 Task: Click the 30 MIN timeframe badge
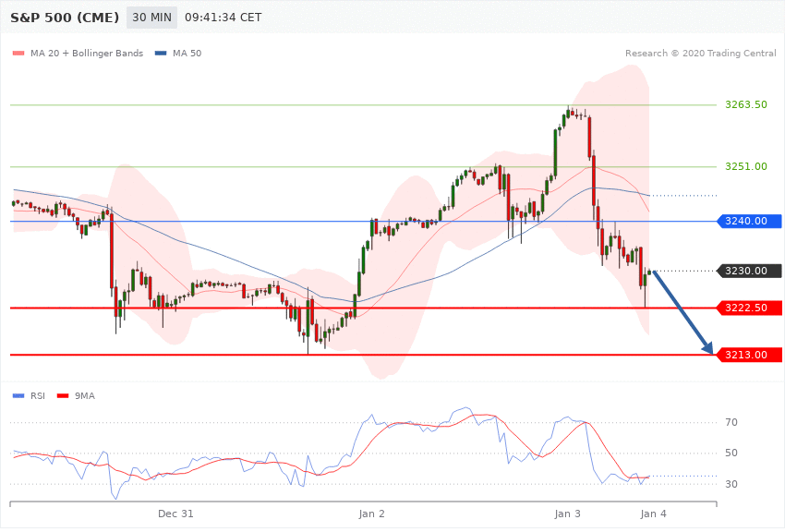coord(151,18)
